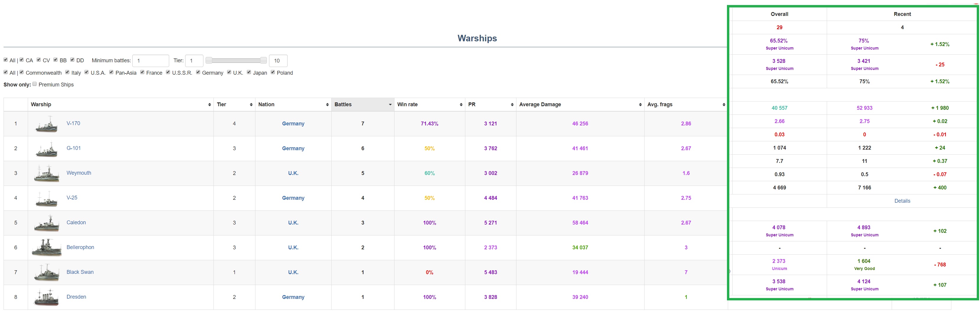The width and height of the screenshot is (980, 311).
Task: Click Germany nation link in V-170 row
Action: 293,124
